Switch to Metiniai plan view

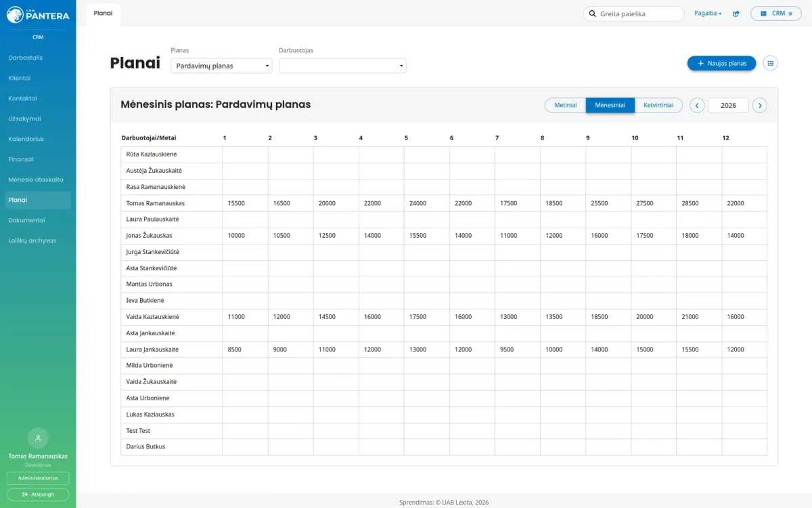pyautogui.click(x=566, y=105)
